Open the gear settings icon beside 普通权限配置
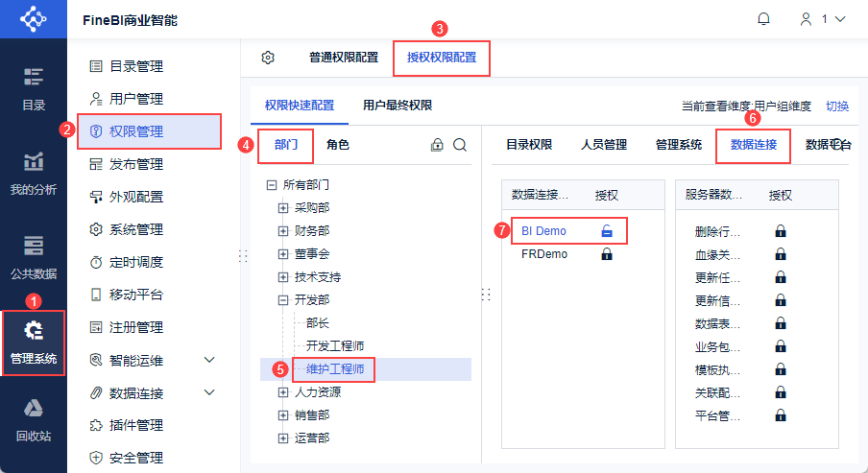The width and height of the screenshot is (868, 473). pyautogui.click(x=268, y=58)
